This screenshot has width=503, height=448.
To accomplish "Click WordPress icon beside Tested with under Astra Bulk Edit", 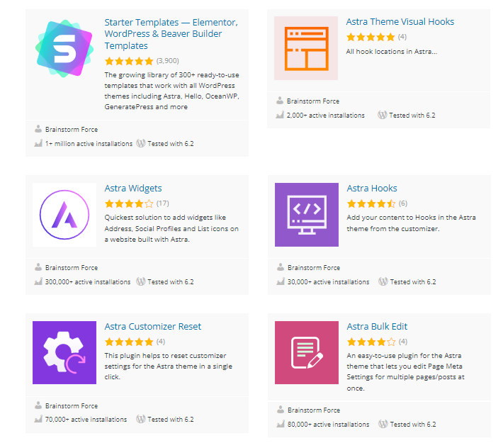I will pyautogui.click(x=383, y=424).
